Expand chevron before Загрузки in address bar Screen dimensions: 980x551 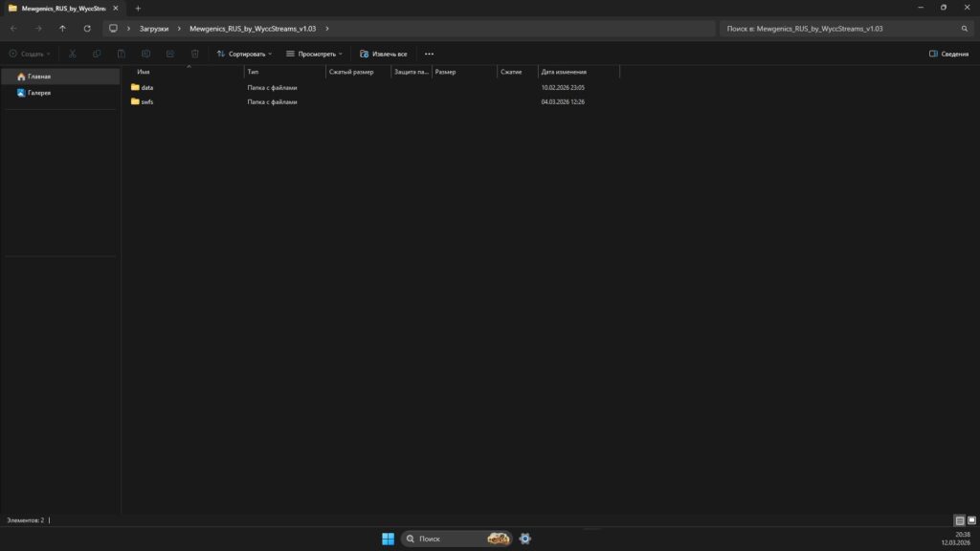(129, 29)
